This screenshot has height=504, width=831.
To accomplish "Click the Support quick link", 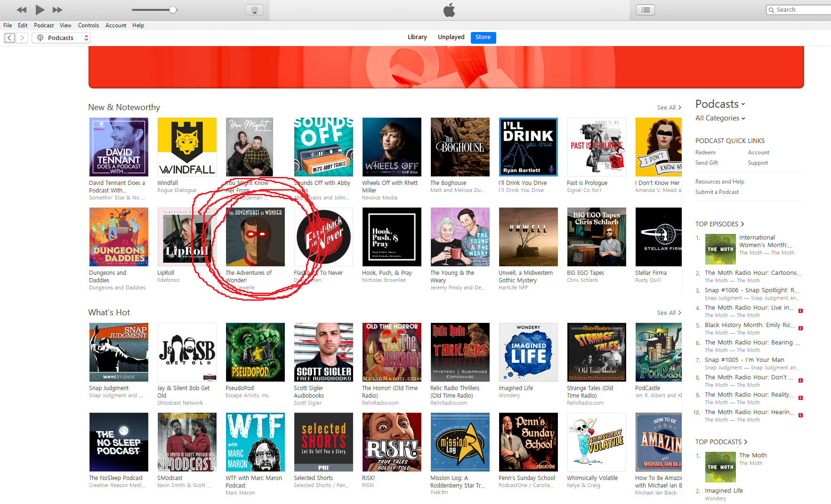I will 758,163.
